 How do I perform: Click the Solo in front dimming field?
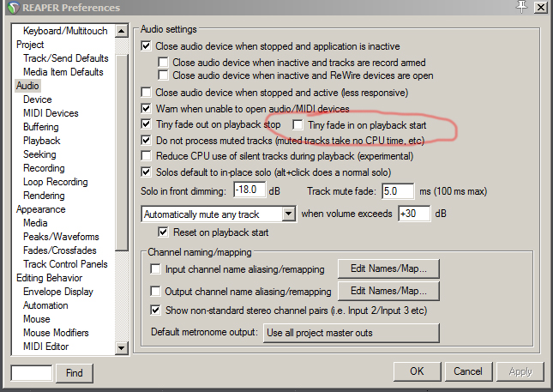click(x=249, y=190)
